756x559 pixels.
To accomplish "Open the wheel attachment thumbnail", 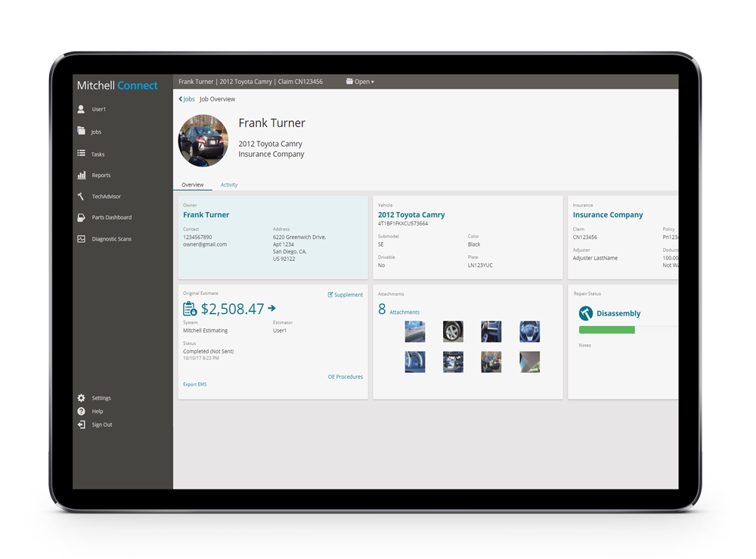I will pyautogui.click(x=453, y=332).
